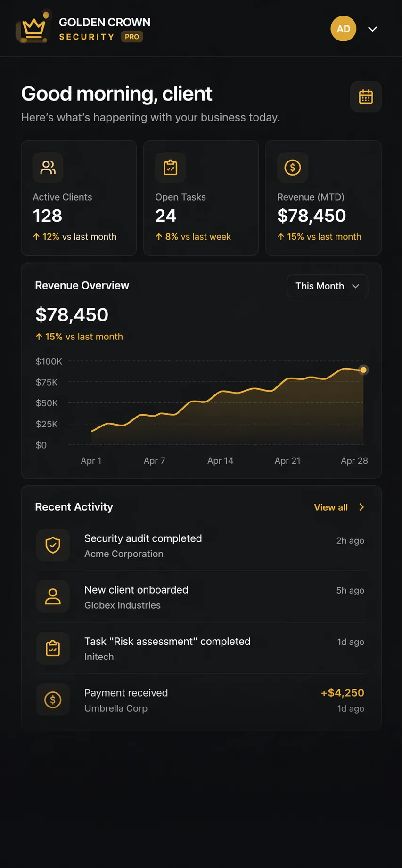The height and width of the screenshot is (868, 402).
Task: Open the Security audit completed activity
Action: [x=200, y=545]
